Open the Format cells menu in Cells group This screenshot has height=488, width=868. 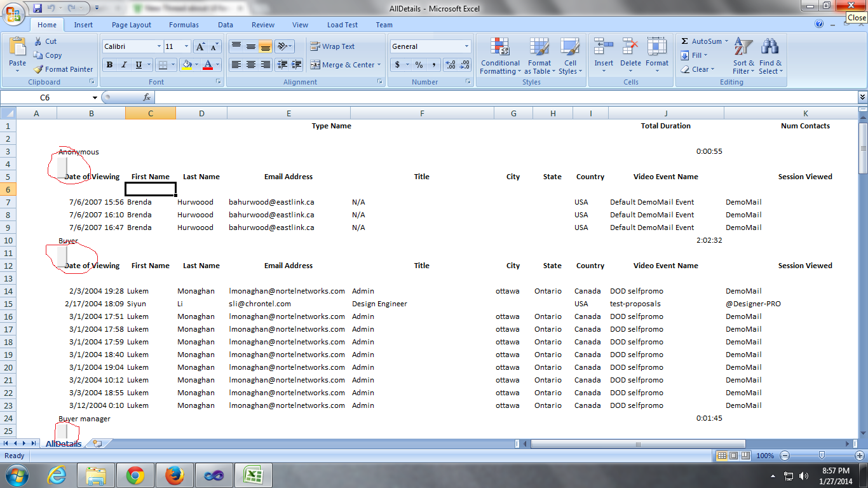click(657, 56)
